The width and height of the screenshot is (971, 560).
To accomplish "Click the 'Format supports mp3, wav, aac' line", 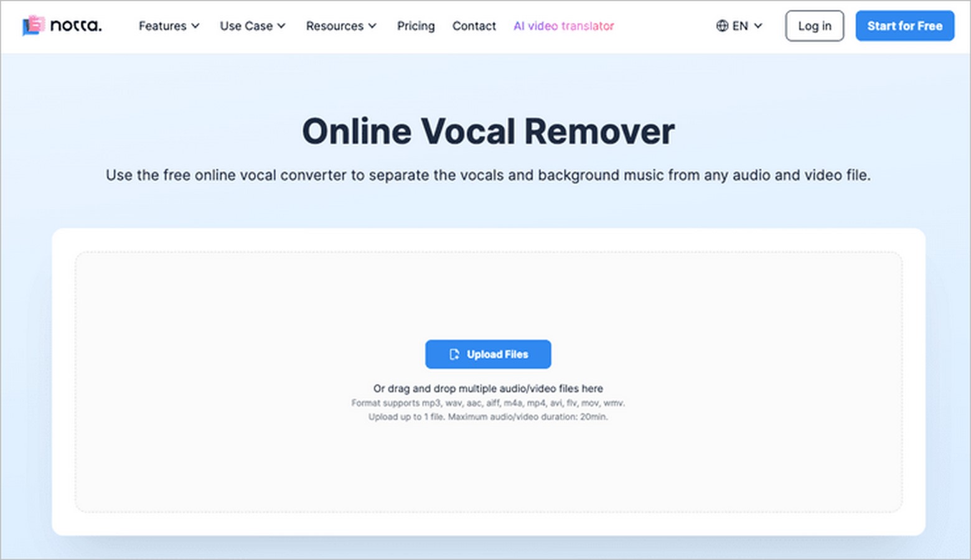I will pyautogui.click(x=488, y=403).
